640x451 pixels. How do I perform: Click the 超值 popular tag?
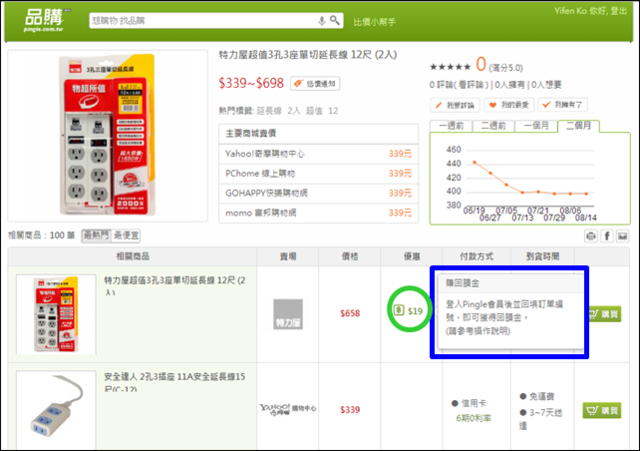pyautogui.click(x=314, y=111)
